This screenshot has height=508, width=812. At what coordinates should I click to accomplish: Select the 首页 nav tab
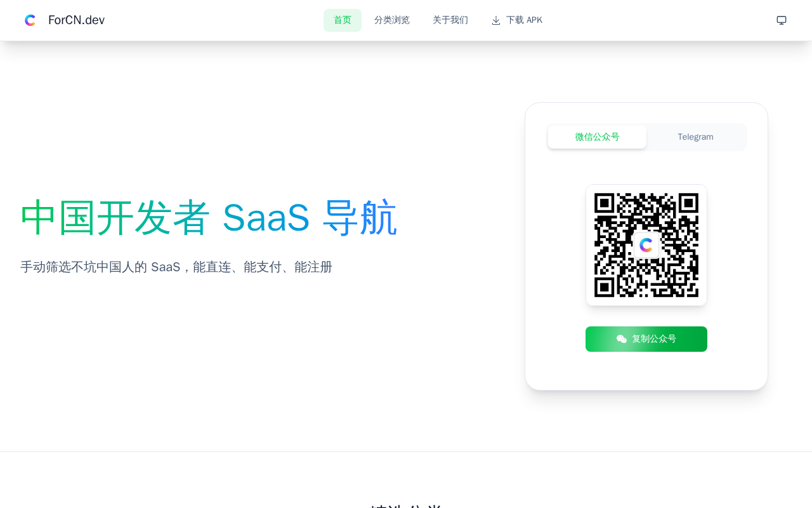click(x=343, y=20)
